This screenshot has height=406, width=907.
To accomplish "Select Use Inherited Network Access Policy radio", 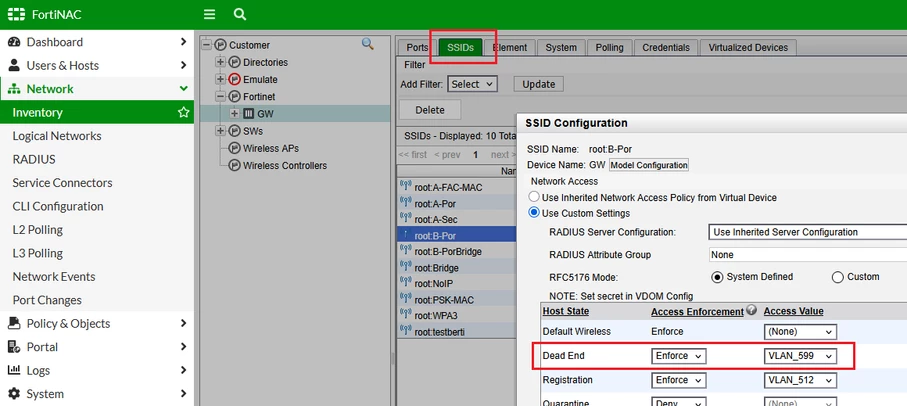I will 534,197.
